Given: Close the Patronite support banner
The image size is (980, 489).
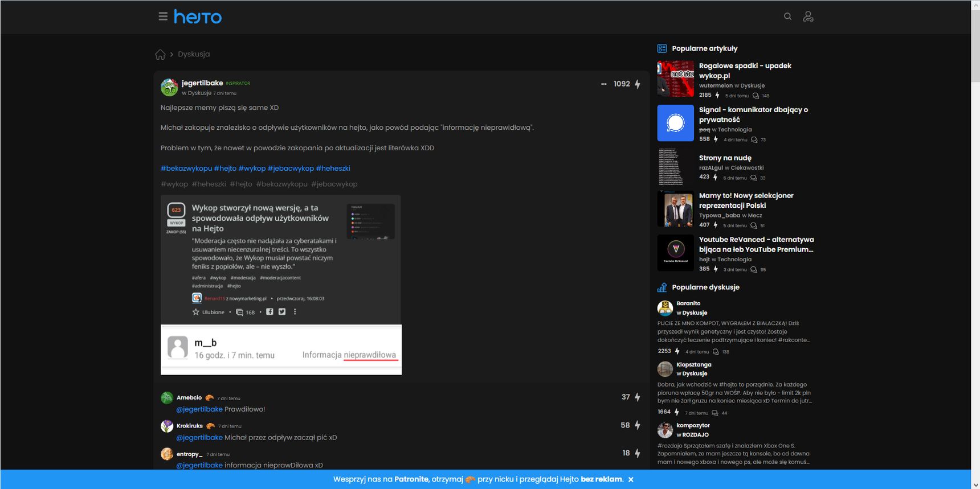Looking at the screenshot, I should click(x=631, y=479).
